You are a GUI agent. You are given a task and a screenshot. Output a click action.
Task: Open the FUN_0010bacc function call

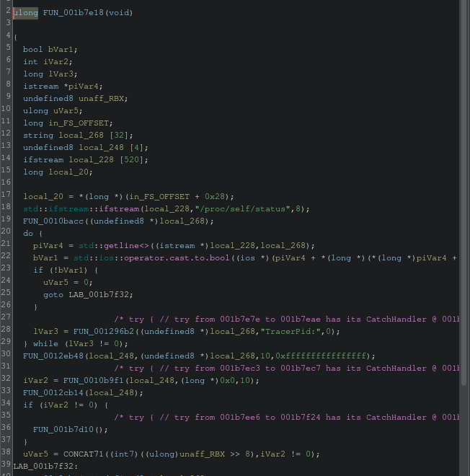point(53,221)
